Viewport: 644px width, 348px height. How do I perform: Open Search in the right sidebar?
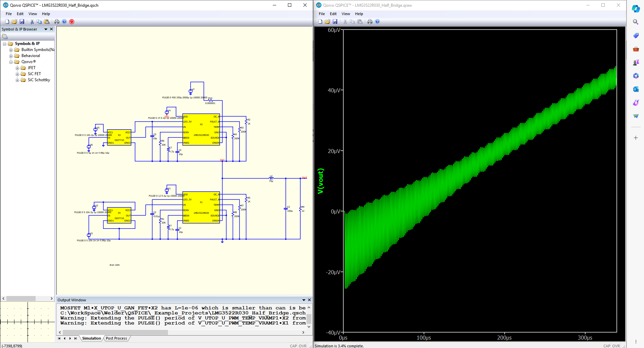tap(636, 22)
